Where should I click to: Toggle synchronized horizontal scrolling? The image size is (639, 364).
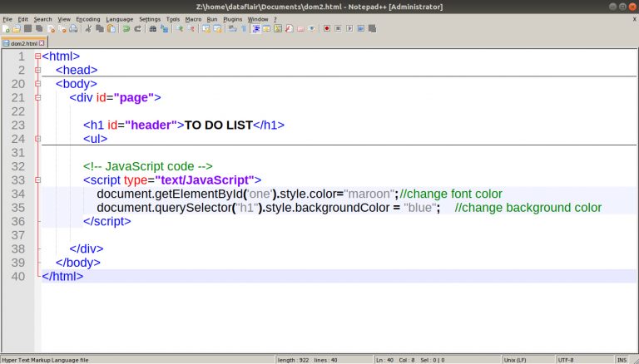click(x=217, y=28)
